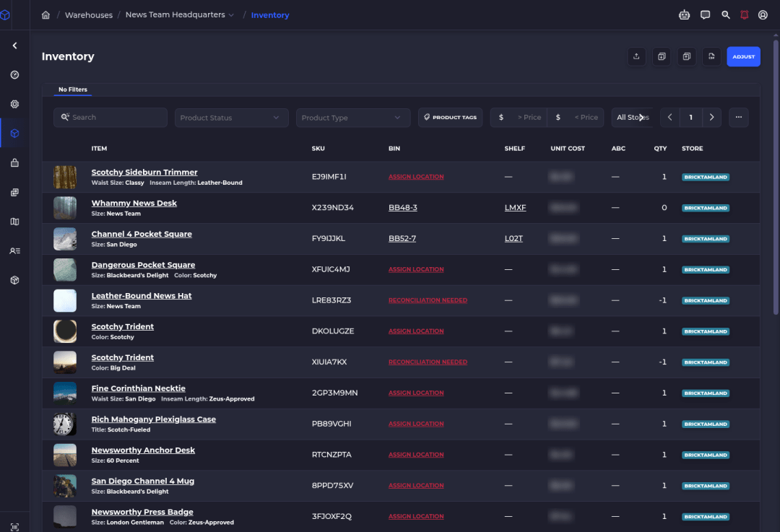Click the blue Adjust button
Screen dimensions: 780x532
click(x=743, y=57)
